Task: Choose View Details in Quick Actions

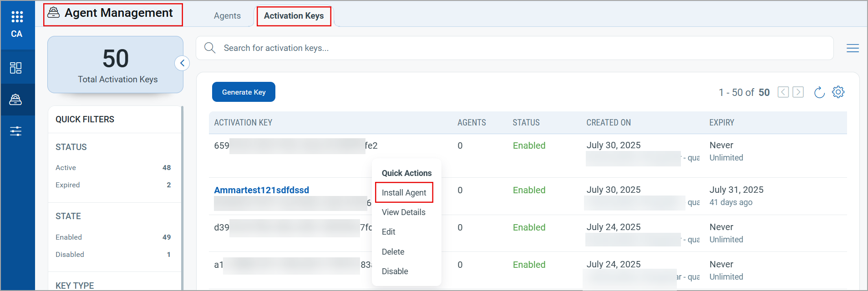Action: [403, 212]
